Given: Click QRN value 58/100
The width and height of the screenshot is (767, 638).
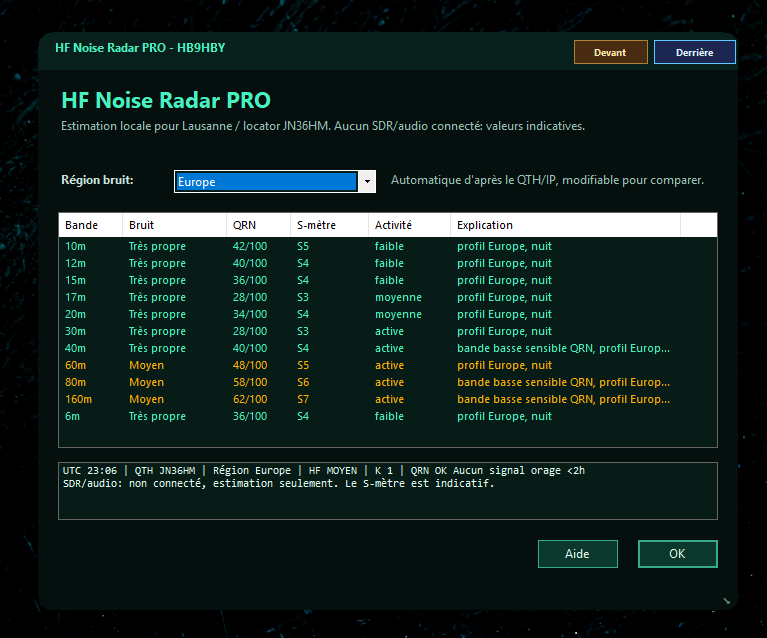Looking at the screenshot, I should pyautogui.click(x=250, y=382).
